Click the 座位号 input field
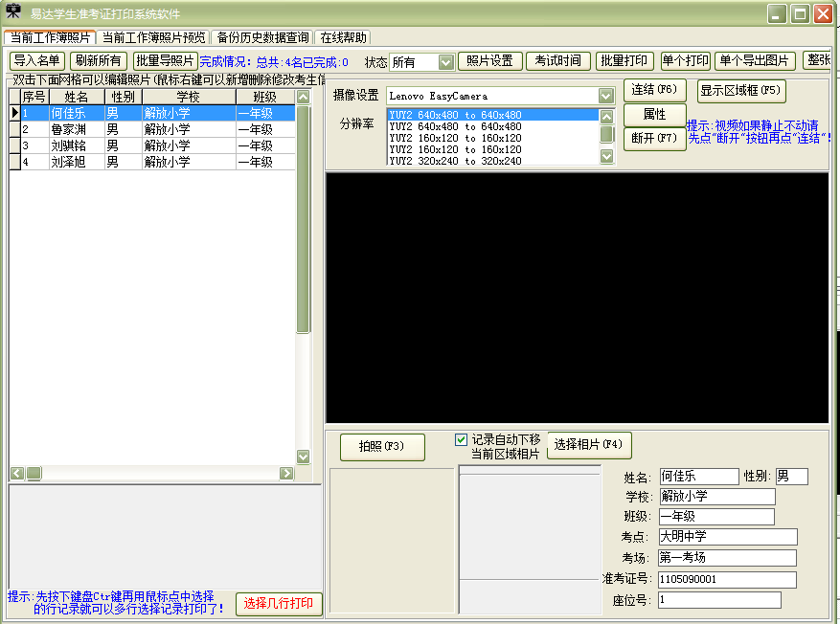Image resolution: width=840 pixels, height=624 pixels. pos(719,600)
